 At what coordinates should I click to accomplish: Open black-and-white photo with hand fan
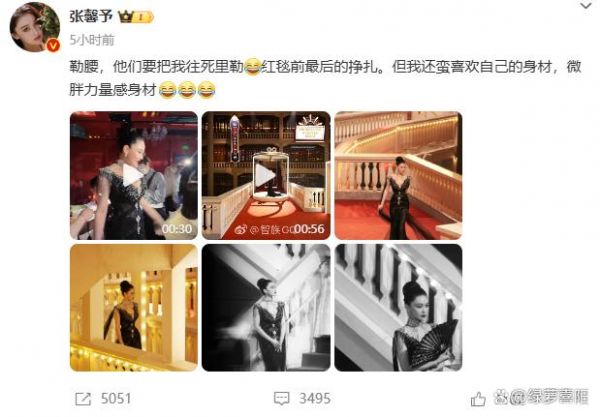pyautogui.click(x=398, y=308)
